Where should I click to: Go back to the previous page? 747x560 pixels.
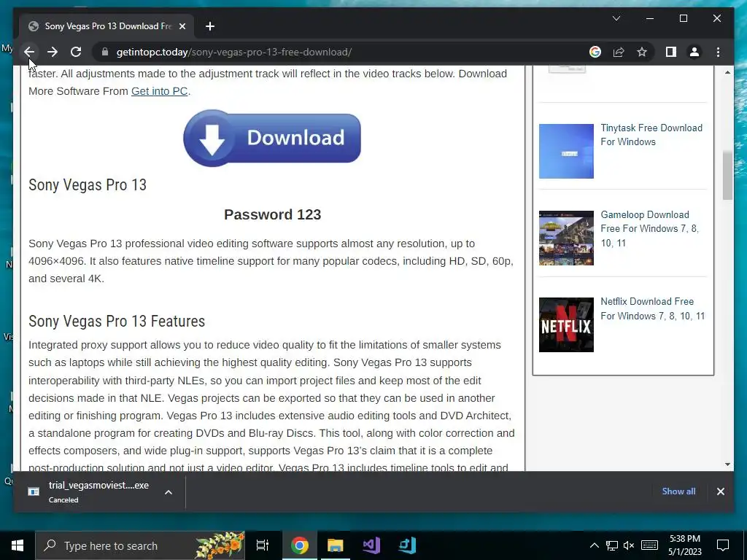(x=29, y=52)
